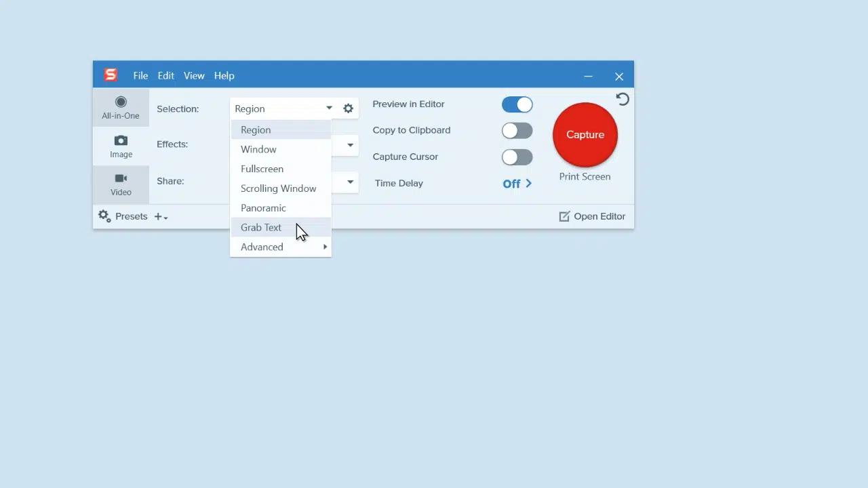Screen dimensions: 868x488
Task: Choose Panoramic from the selection list
Action: point(281,208)
